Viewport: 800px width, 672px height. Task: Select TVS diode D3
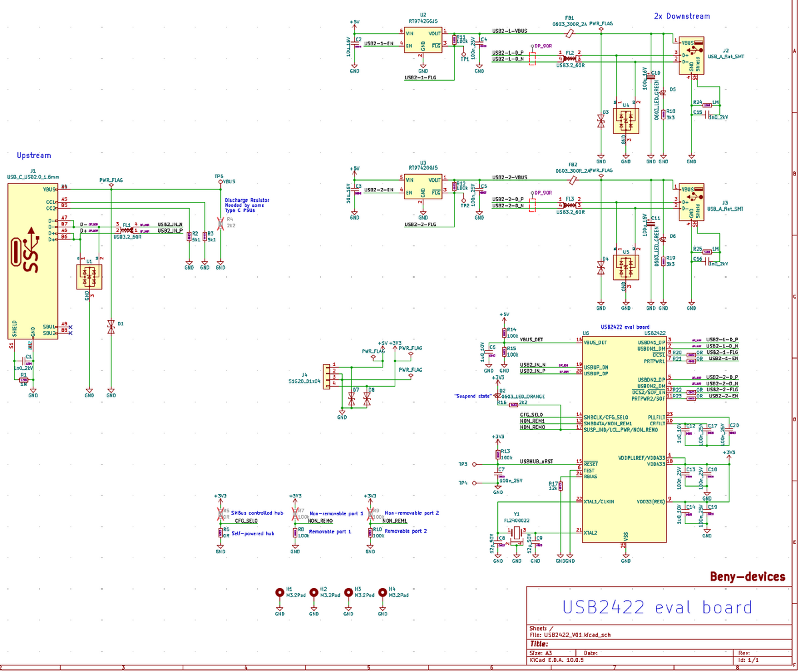[601, 121]
